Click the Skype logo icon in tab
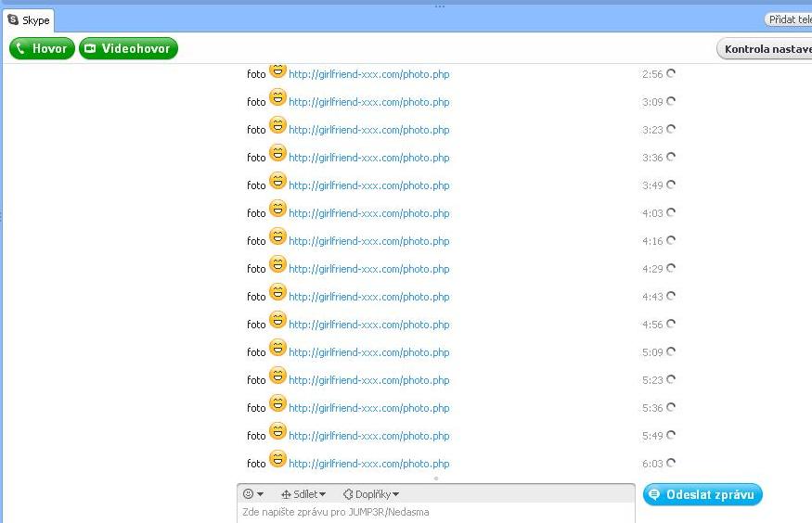Screen dimensions: 812x523 (13, 19)
